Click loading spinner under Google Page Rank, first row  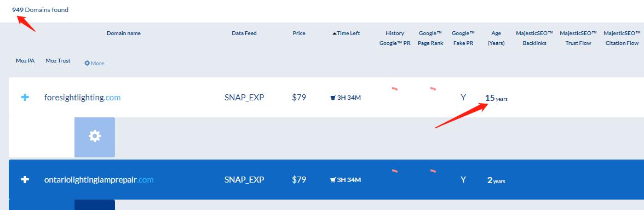(x=433, y=88)
